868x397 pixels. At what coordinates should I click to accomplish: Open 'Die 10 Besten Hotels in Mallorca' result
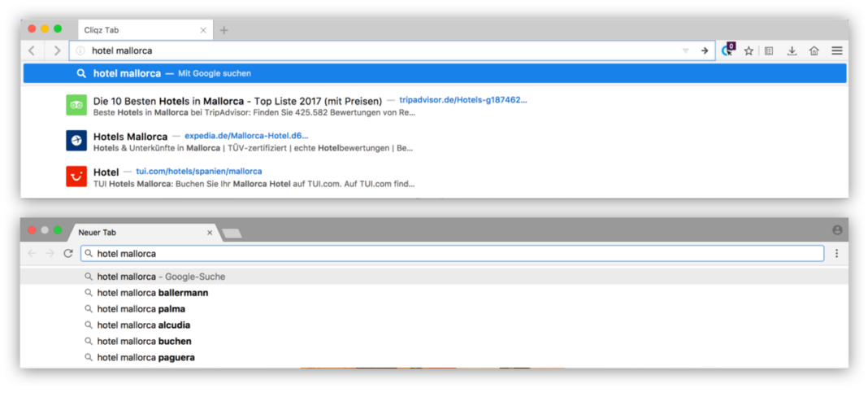[x=237, y=101]
